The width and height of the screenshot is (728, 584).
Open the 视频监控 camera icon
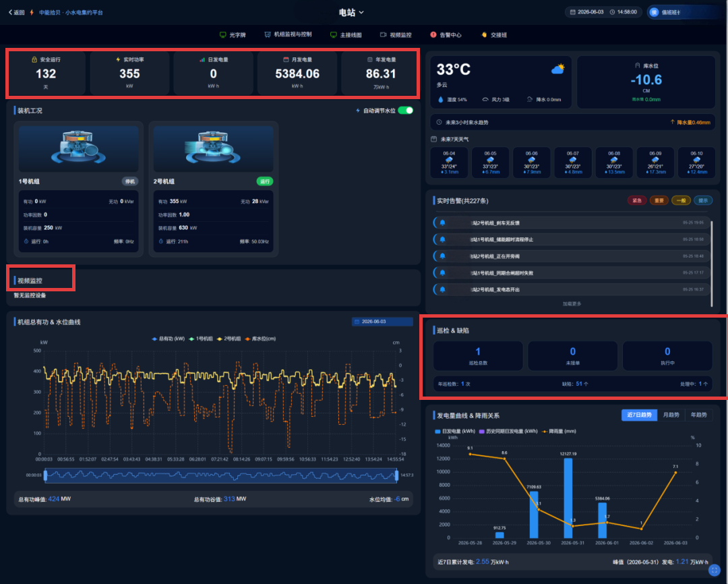coord(383,35)
